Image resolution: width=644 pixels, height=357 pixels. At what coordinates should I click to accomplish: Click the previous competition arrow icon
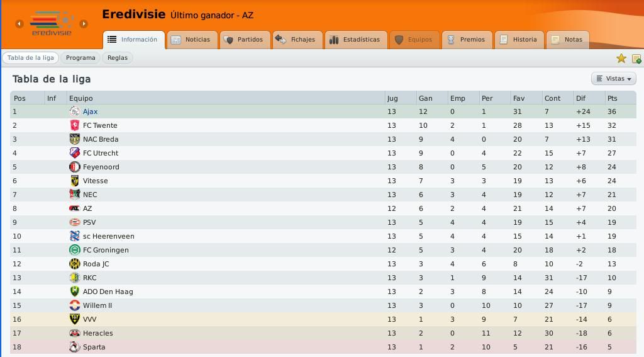point(19,24)
